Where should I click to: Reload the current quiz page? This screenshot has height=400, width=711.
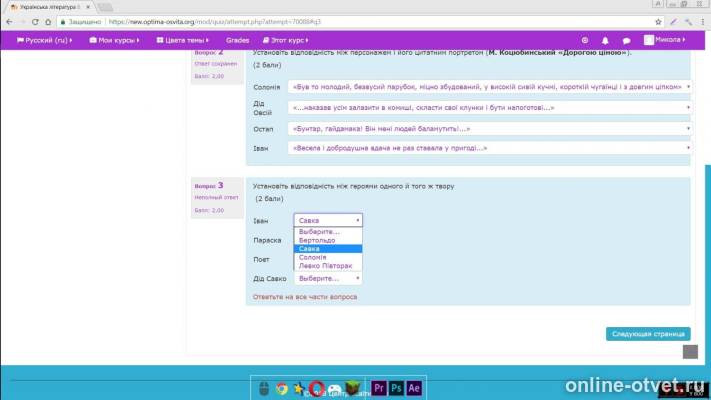coord(35,21)
